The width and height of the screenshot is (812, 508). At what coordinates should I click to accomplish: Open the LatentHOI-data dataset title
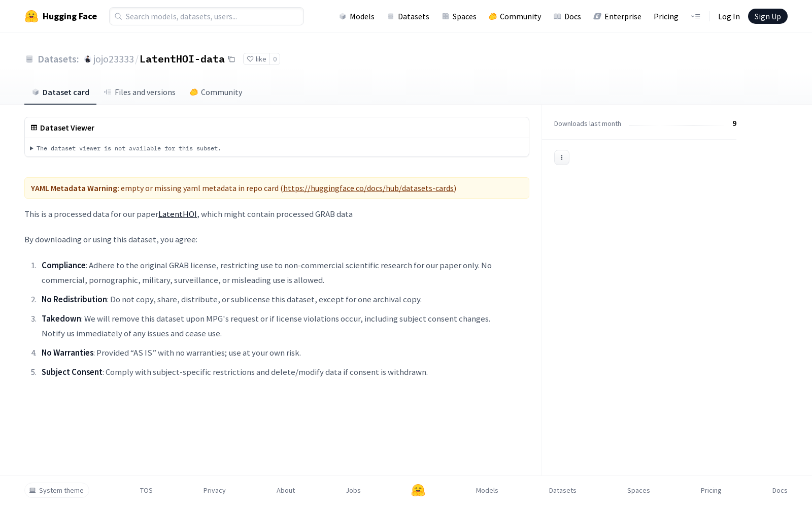(x=182, y=59)
